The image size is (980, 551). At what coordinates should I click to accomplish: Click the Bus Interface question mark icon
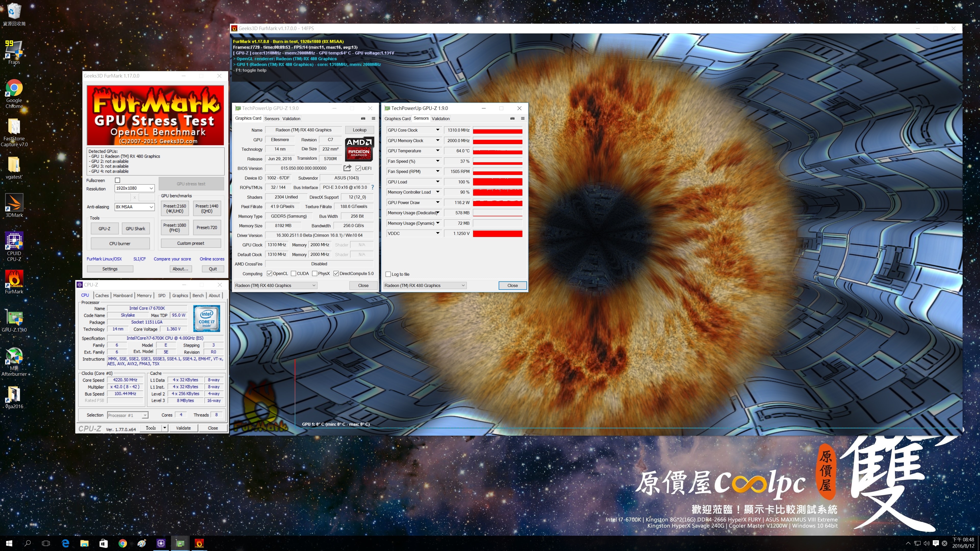pos(372,187)
